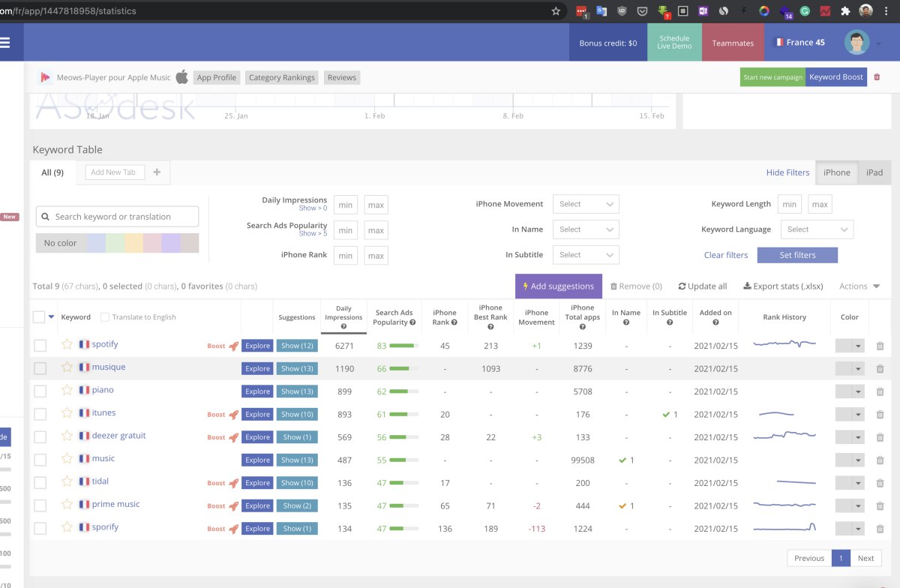Apply filters with Set filters button
The image size is (900, 588).
point(797,255)
